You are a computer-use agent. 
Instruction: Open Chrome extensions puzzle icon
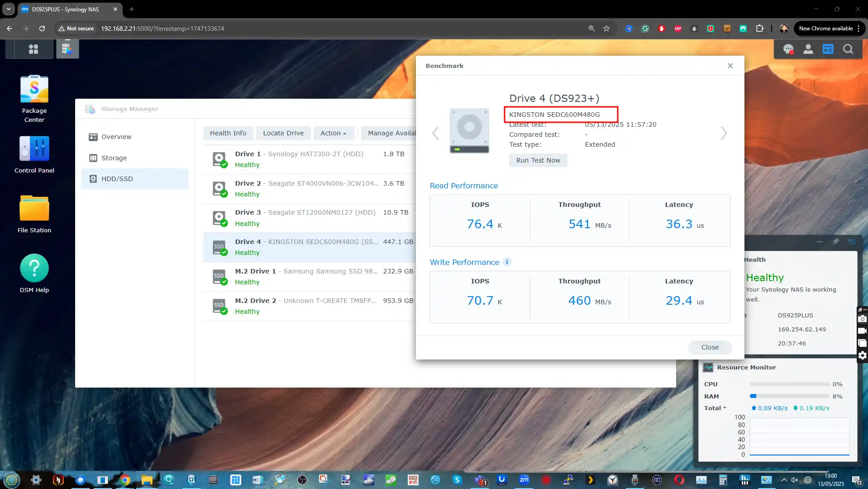(759, 29)
